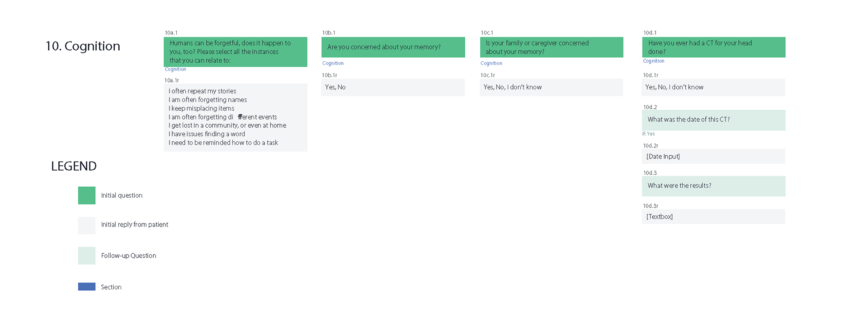Click the 10c.1r identifier label

pos(488,75)
